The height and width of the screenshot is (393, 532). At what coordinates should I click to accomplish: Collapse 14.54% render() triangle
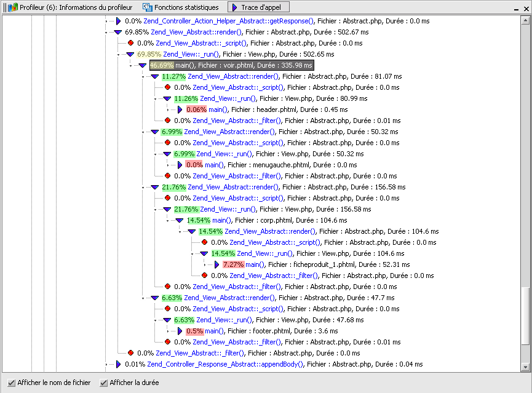[x=192, y=231]
